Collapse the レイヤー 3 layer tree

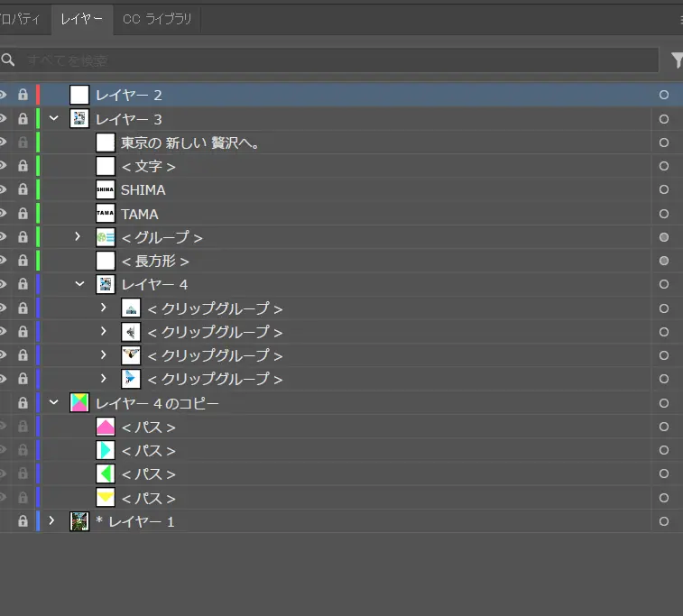pyautogui.click(x=53, y=119)
